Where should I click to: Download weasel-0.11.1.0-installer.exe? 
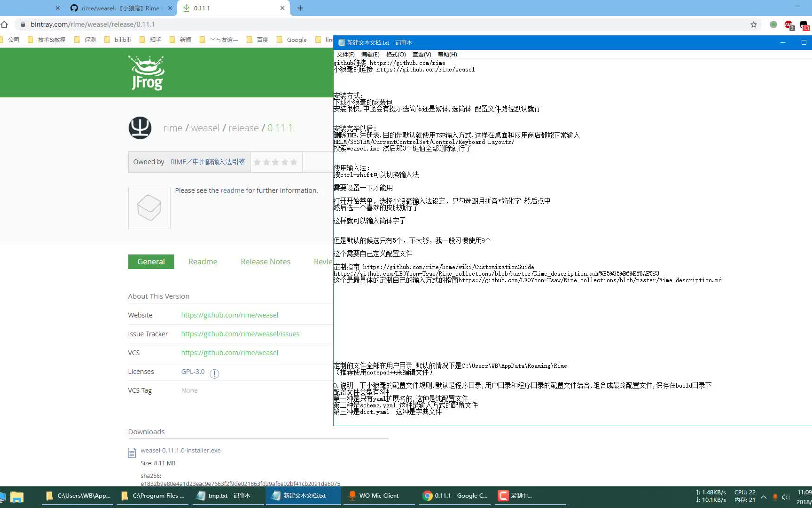click(180, 450)
